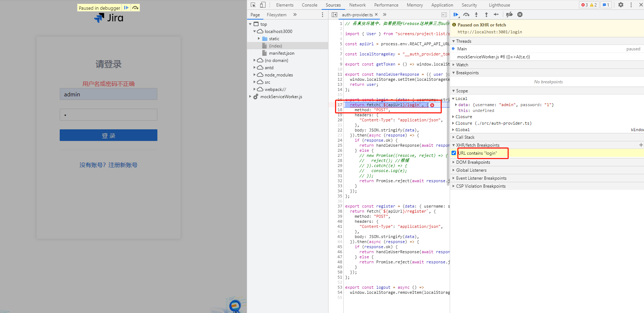This screenshot has width=644, height=313.
Task: Click Step into next function call arrow
Action: click(x=476, y=14)
